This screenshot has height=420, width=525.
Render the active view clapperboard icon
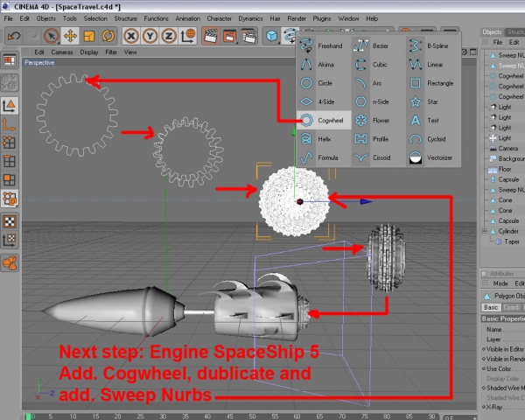211,36
